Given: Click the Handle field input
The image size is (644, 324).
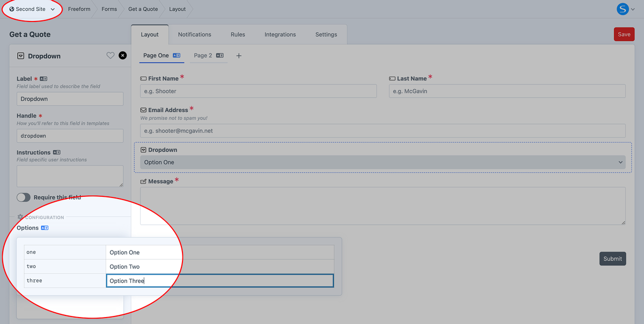Looking at the screenshot, I should click(70, 136).
